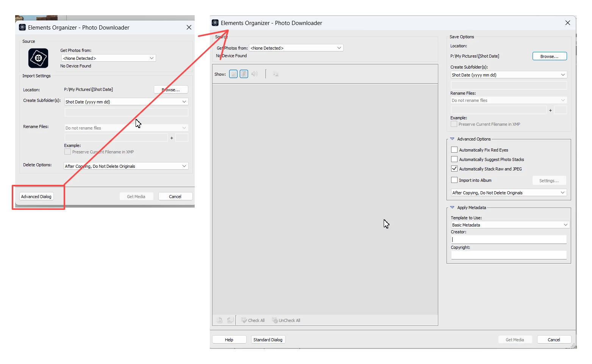Click Standard Dialog button
592x364 pixels.
[268, 340]
